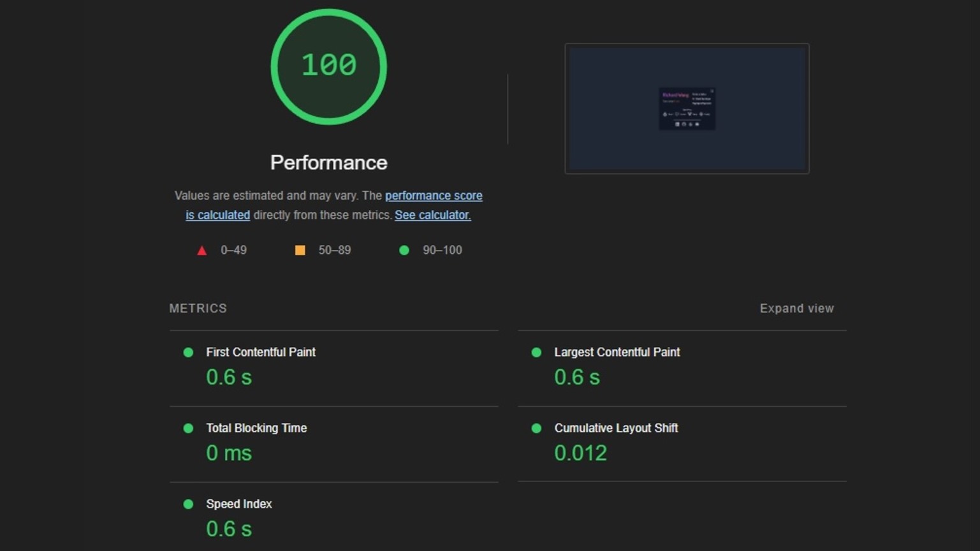Click the green dot beside Largest Contentful Paint
980x551 pixels.
pos(536,353)
